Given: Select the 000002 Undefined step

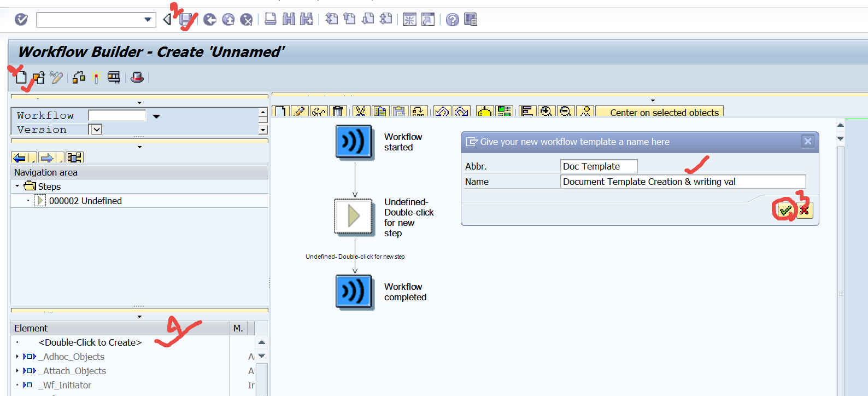Looking at the screenshot, I should tap(85, 201).
